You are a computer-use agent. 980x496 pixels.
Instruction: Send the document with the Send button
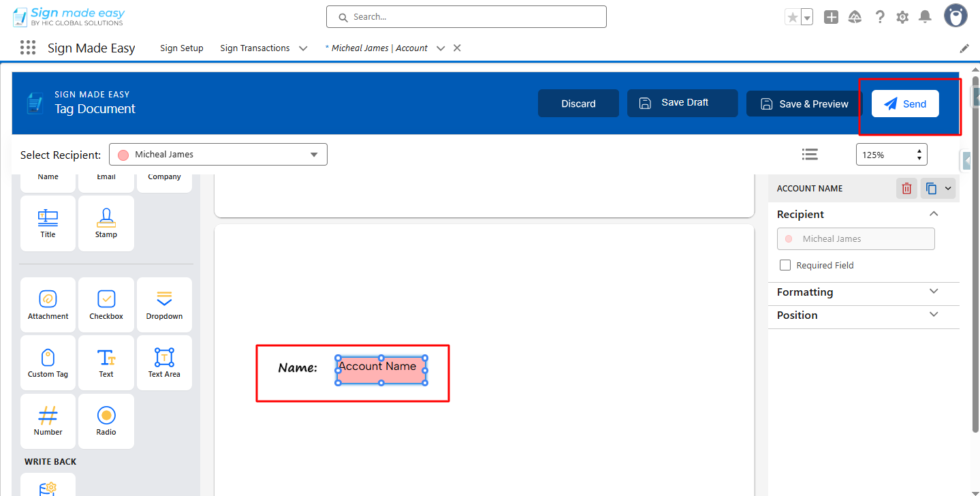(905, 104)
